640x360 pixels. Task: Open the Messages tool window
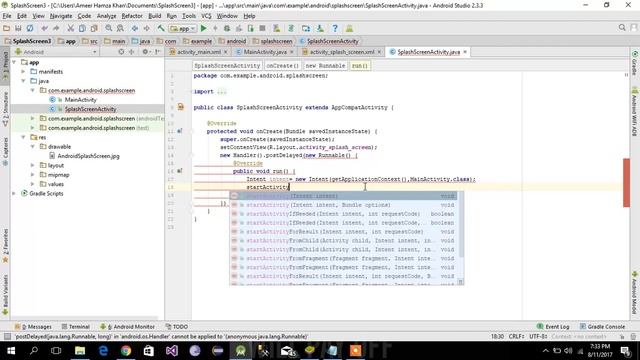(x=33, y=327)
